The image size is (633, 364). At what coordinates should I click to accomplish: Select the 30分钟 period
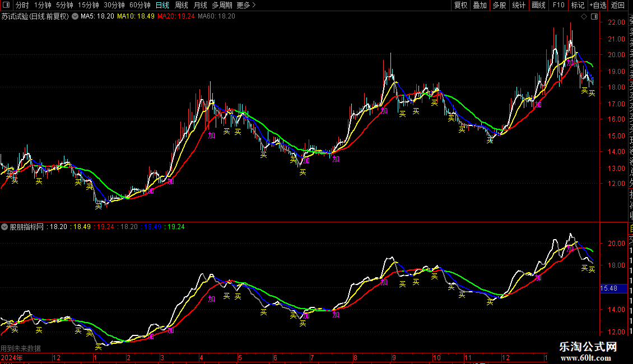tap(114, 5)
